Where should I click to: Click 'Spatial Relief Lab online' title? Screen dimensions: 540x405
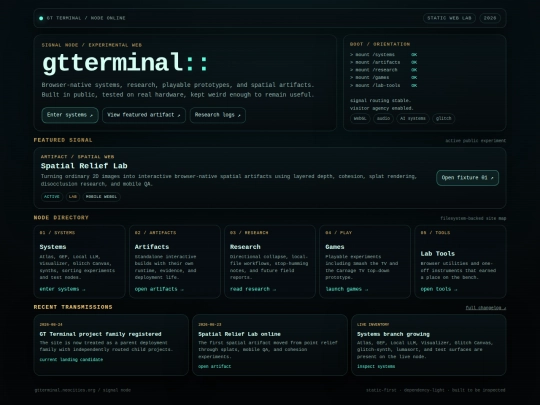pos(239,334)
